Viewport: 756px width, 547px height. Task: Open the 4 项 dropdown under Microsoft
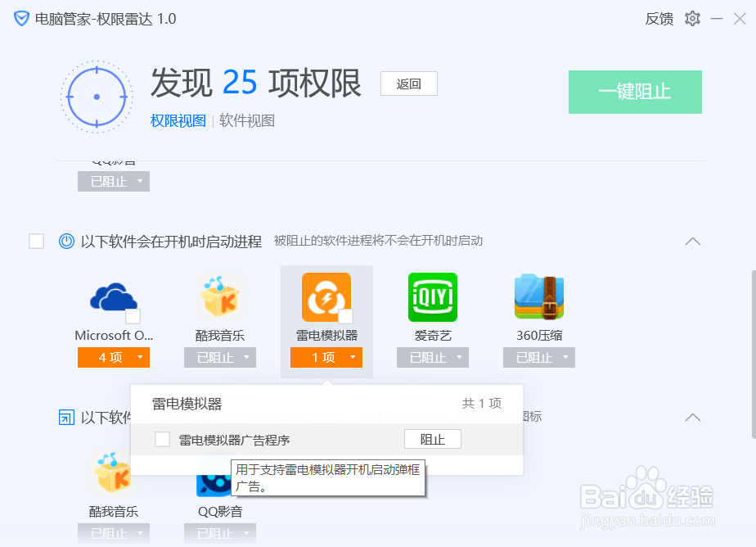[114, 357]
